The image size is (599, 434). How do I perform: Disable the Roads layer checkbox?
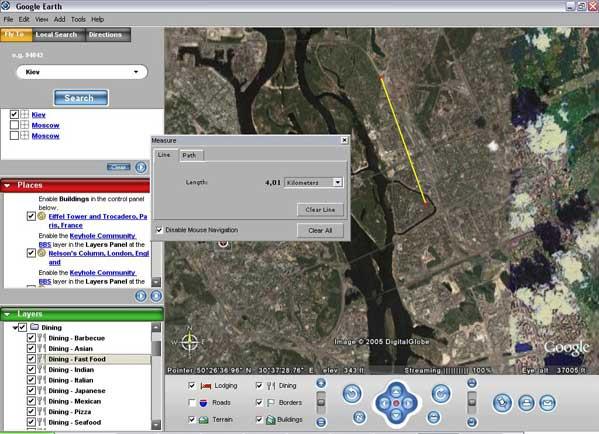coord(192,402)
